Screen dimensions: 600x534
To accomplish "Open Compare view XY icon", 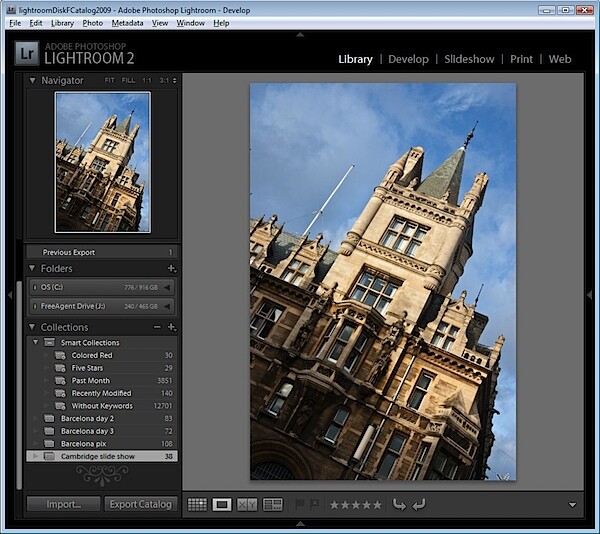I will coord(247,505).
